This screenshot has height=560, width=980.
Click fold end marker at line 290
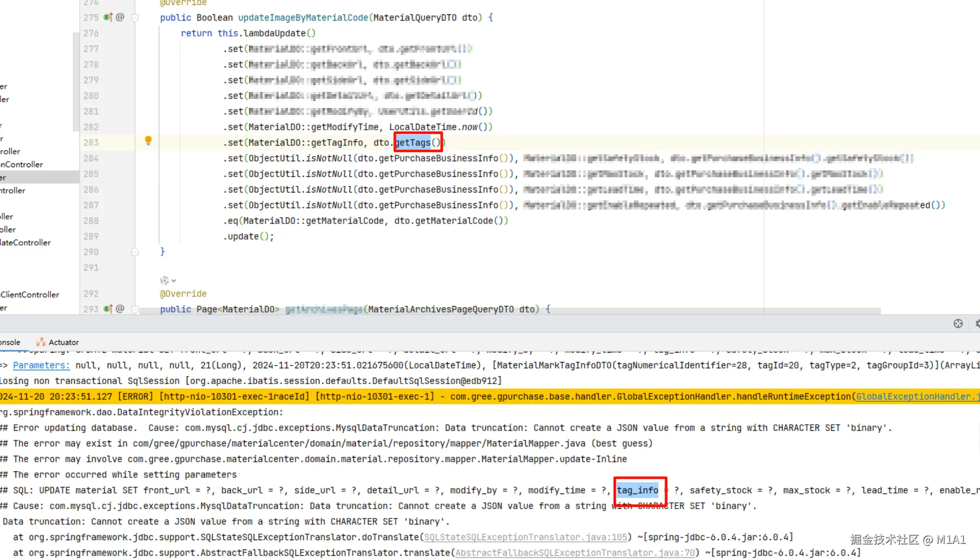(135, 252)
